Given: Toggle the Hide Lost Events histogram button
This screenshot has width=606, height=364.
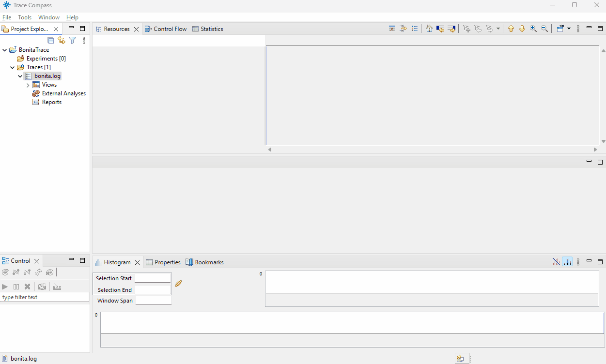Looking at the screenshot, I should point(556,262).
